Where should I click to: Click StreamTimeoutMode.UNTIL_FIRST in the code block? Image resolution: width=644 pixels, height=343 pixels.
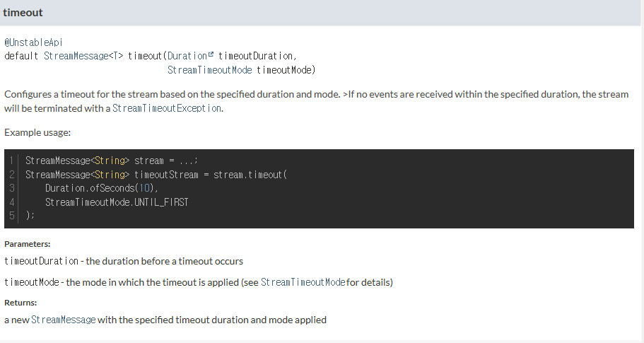click(117, 202)
